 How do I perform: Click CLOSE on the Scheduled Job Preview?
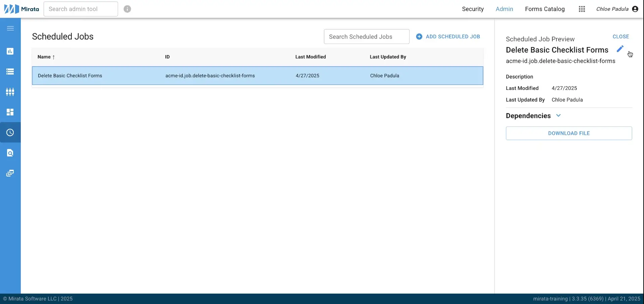tap(621, 37)
